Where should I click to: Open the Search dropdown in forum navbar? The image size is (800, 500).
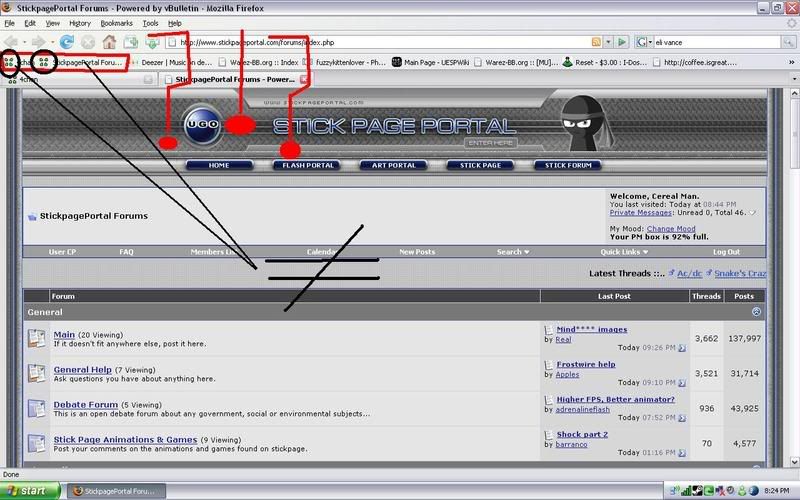[514, 252]
